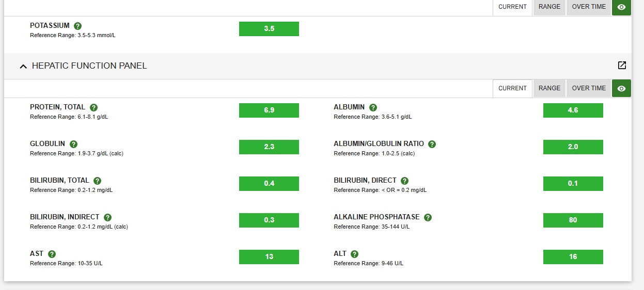Switch to Over Time in Hepatic panel
This screenshot has height=290, width=644.
589,88
